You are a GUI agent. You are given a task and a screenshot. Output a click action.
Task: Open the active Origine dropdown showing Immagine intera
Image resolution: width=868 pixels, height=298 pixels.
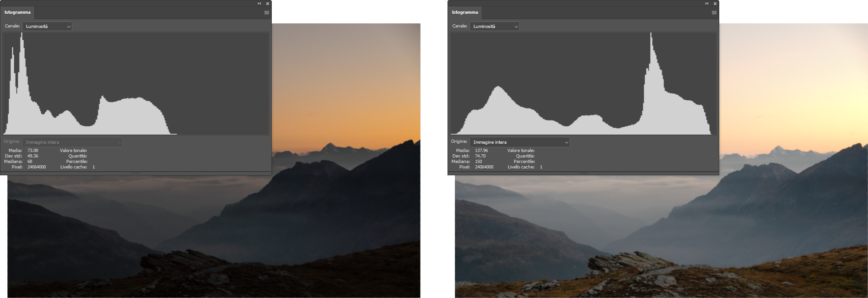(x=520, y=142)
